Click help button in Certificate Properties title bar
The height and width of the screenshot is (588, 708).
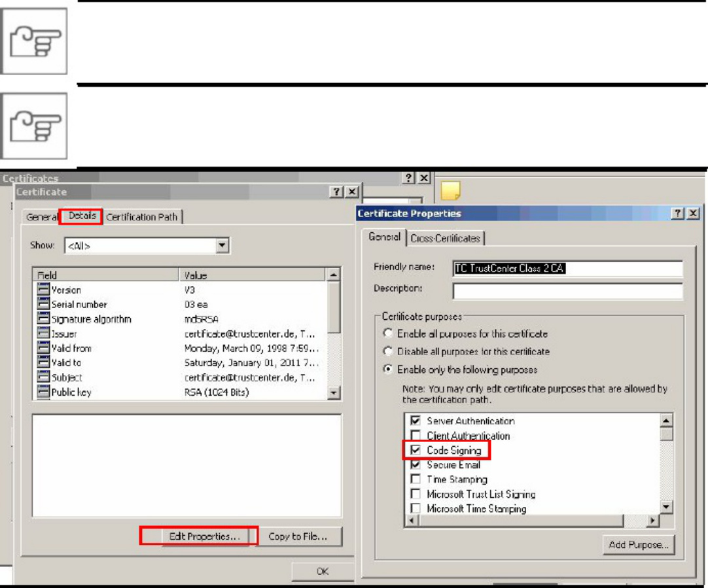[x=678, y=213]
